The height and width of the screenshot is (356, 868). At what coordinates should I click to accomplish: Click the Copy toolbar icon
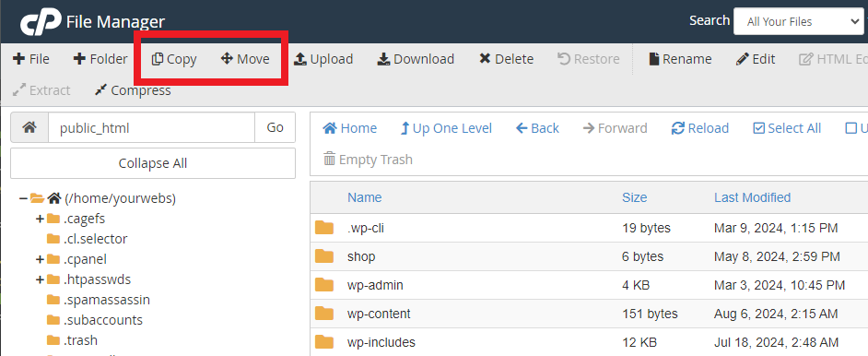[x=158, y=59]
